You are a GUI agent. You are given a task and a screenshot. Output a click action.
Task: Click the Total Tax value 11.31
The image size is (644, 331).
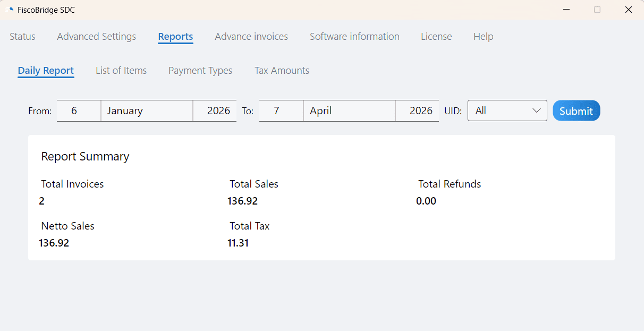[238, 243]
